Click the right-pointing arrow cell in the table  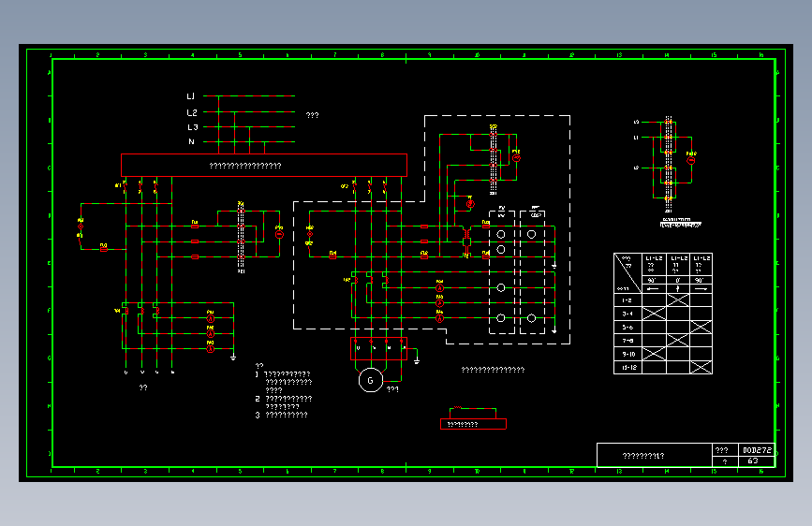[x=701, y=288]
